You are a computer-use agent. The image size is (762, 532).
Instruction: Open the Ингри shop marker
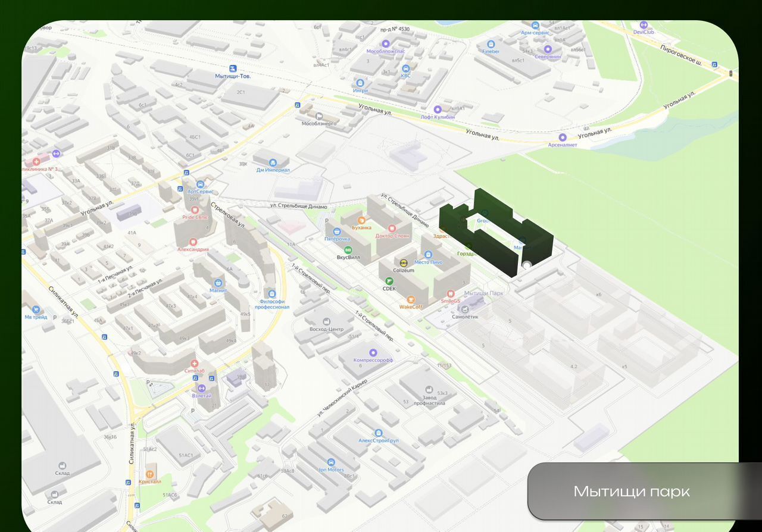pyautogui.click(x=360, y=83)
